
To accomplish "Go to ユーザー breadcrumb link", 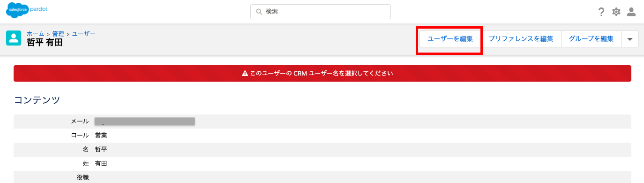I will pyautogui.click(x=84, y=34).
